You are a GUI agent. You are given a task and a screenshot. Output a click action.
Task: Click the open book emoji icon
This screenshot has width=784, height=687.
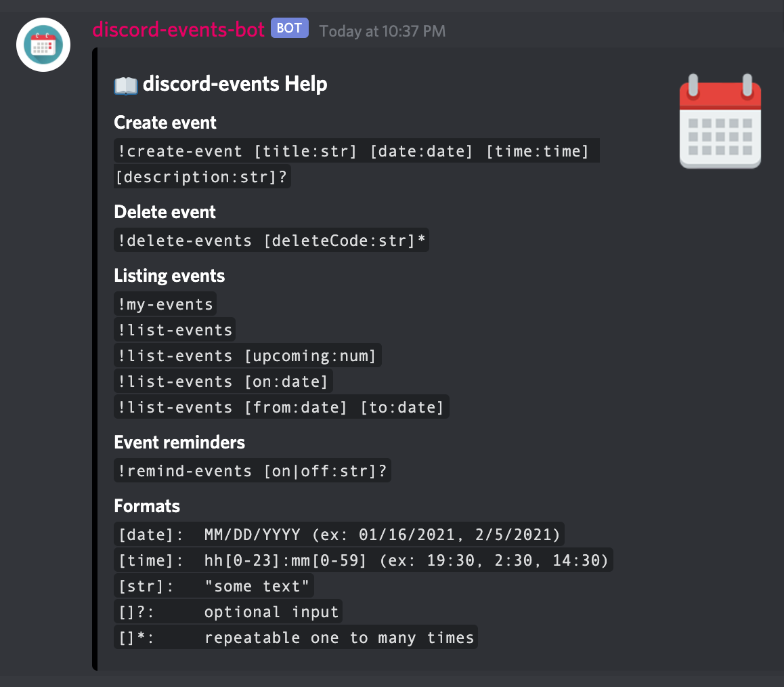[125, 85]
